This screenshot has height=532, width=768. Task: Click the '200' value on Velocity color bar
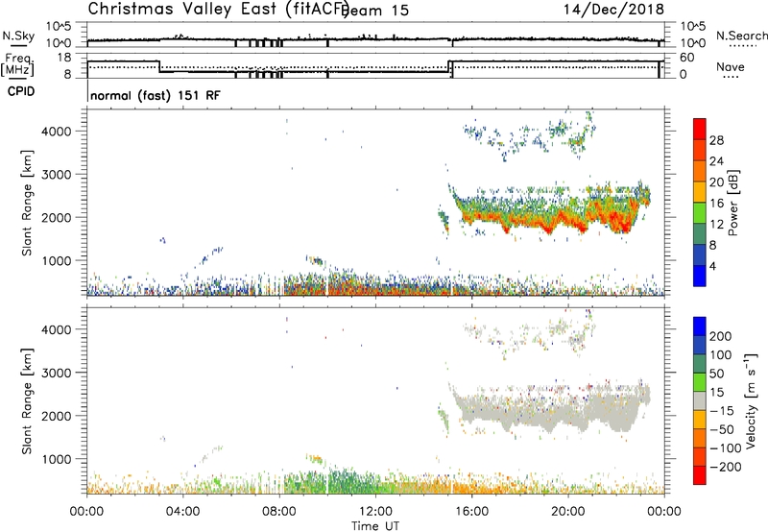click(x=721, y=336)
